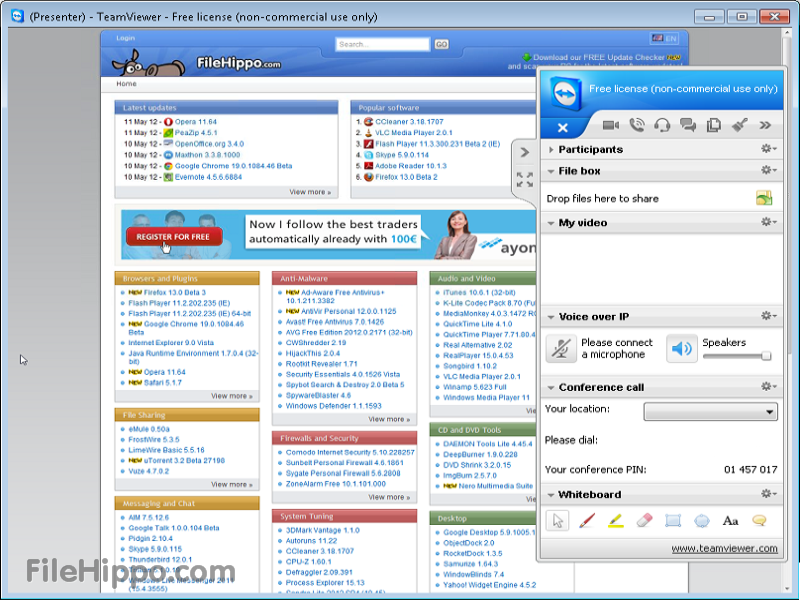The image size is (800, 600).
Task: Open the chat bubbles icon
Action: pyautogui.click(x=688, y=125)
